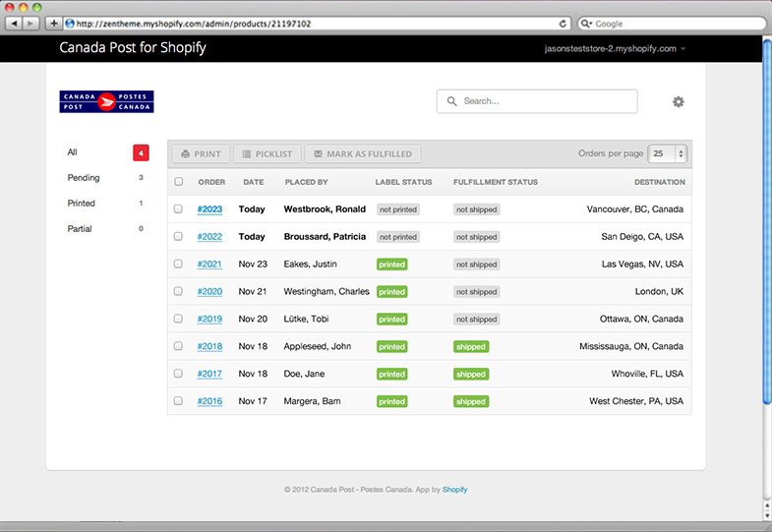The height and width of the screenshot is (532, 772).
Task: Check the box for order #2018
Action: (x=178, y=346)
